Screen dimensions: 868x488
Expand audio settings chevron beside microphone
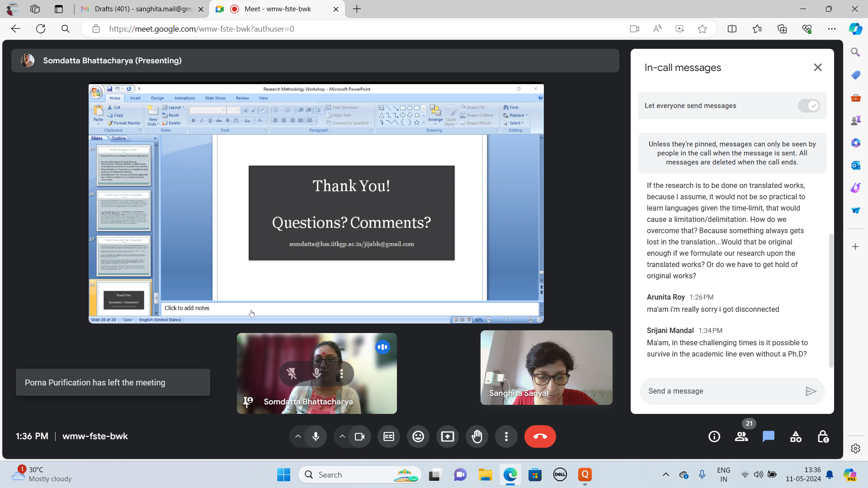tap(297, 436)
